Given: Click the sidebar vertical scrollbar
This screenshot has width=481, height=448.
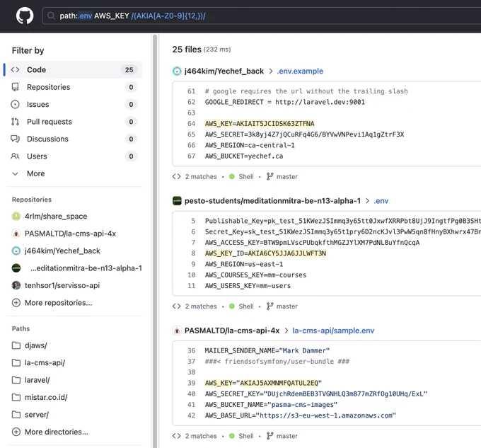Looking at the screenshot, I should (155, 241).
